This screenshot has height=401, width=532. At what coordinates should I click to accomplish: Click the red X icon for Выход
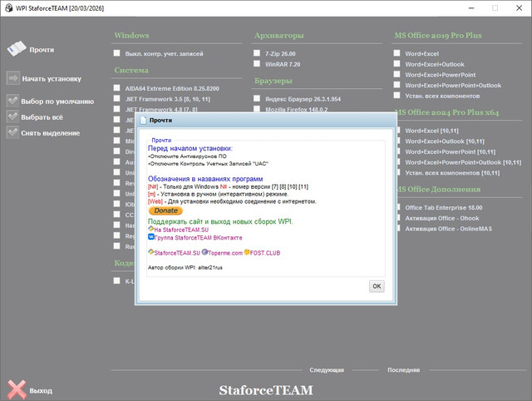click(x=17, y=389)
